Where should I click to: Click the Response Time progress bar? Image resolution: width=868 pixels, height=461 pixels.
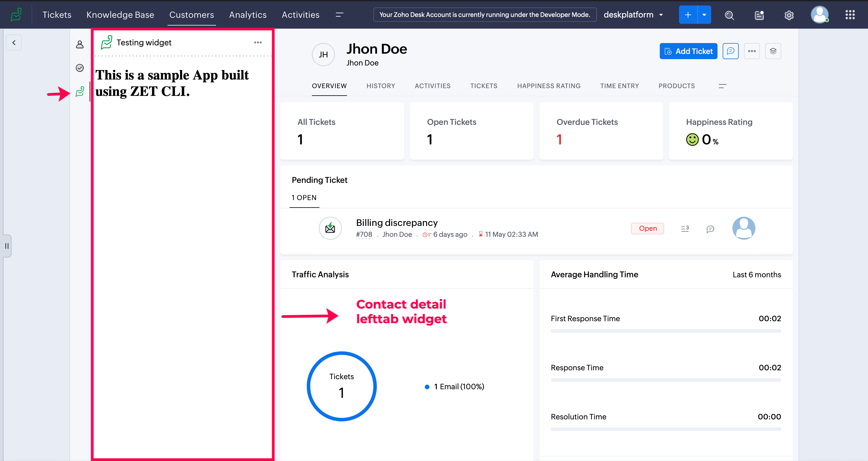[x=666, y=380]
